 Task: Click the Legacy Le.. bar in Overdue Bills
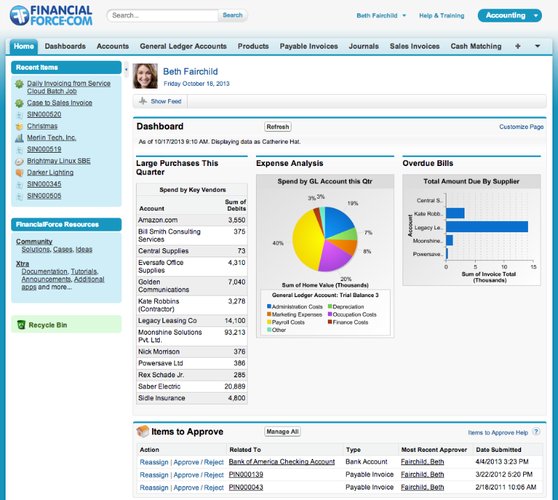[x=487, y=227]
